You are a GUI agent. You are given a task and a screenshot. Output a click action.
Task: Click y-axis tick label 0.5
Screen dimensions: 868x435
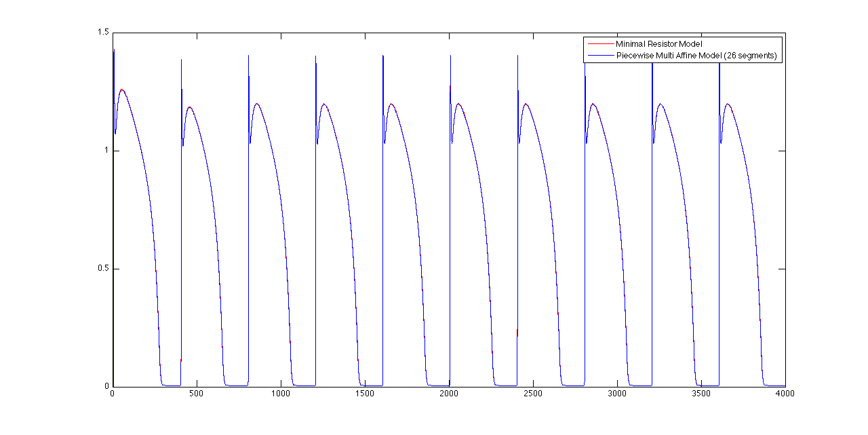coord(103,269)
